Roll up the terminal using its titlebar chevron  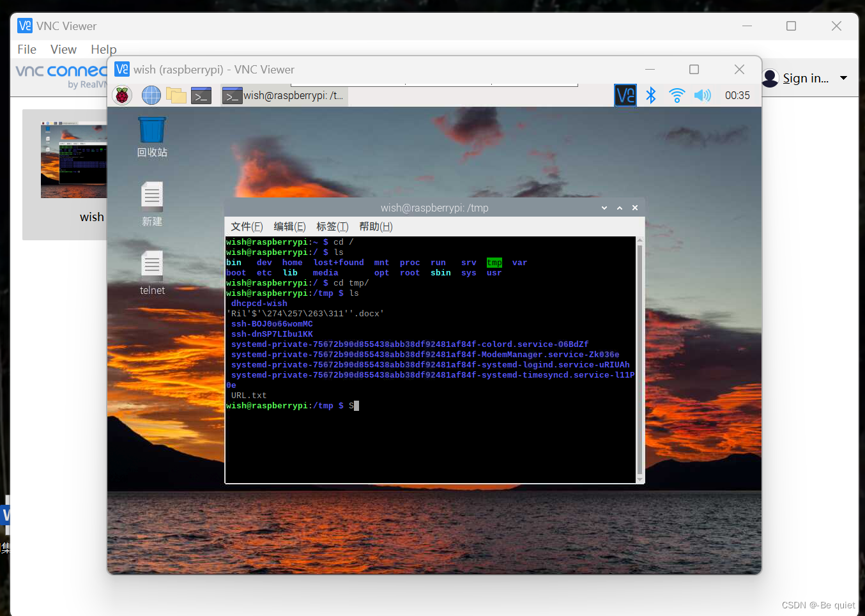click(619, 207)
